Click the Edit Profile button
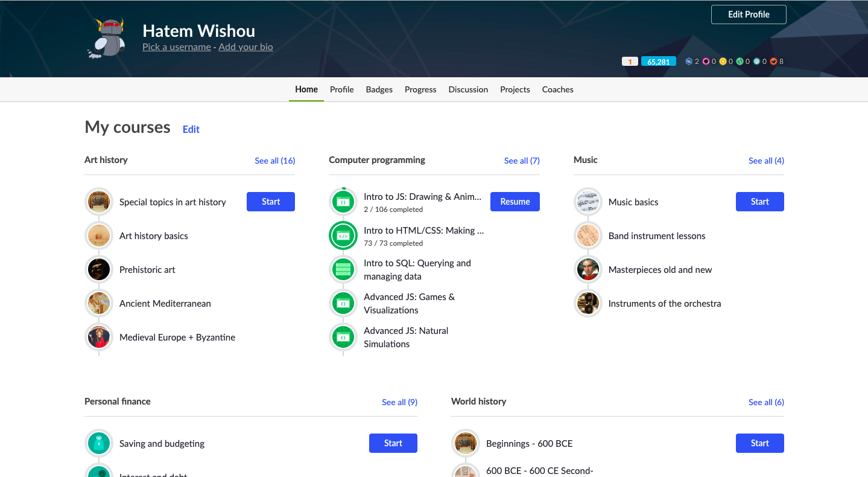The image size is (868, 477). click(x=749, y=14)
